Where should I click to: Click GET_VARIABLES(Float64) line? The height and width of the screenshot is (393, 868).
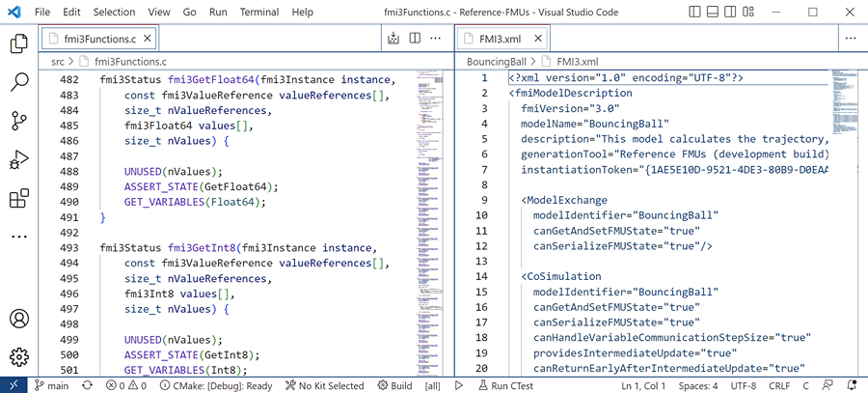pos(195,202)
